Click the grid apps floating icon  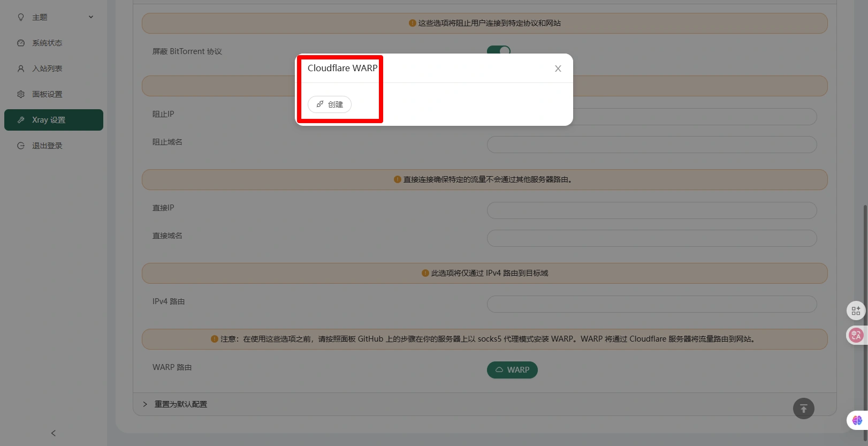coord(856,311)
